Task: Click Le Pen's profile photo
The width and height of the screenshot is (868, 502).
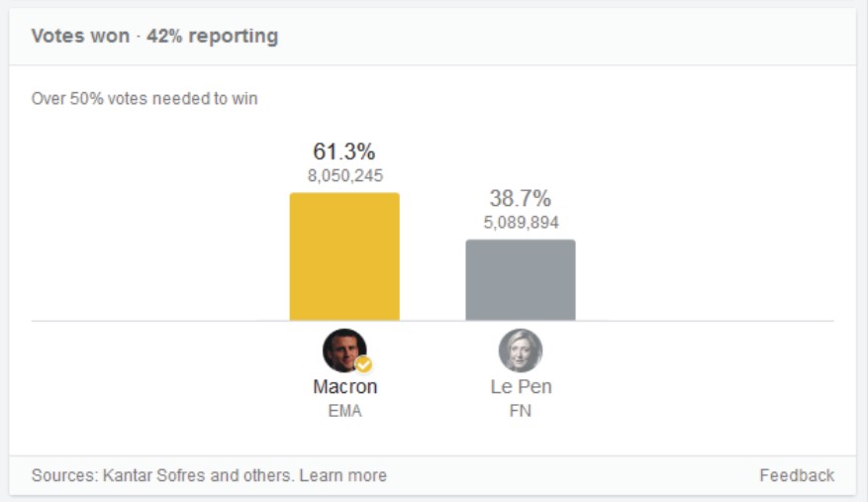Action: tap(521, 351)
